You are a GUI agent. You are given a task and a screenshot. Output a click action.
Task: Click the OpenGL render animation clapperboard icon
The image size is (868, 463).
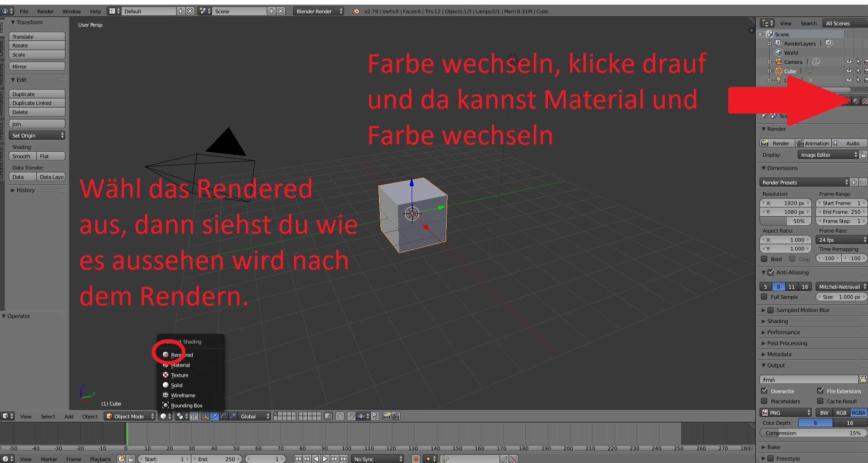tap(396, 416)
